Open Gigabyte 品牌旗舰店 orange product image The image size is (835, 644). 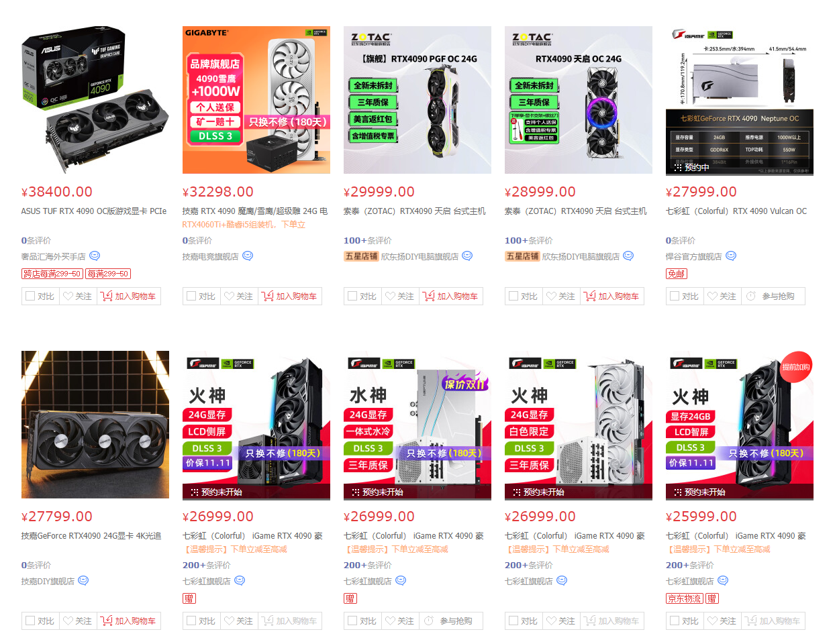tap(256, 100)
